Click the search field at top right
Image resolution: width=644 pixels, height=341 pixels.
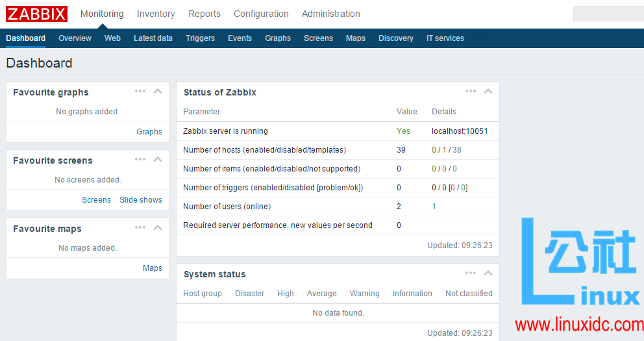click(608, 14)
